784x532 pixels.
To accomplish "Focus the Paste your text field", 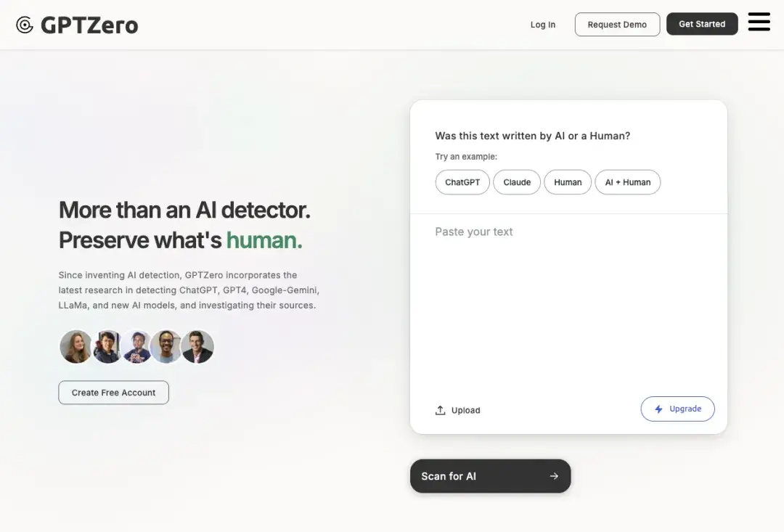I will [568, 305].
